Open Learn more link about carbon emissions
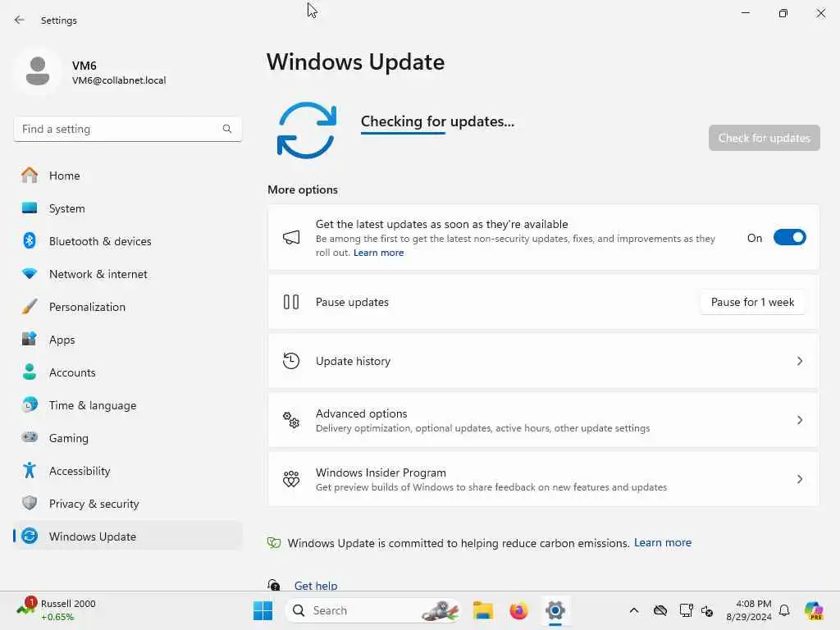This screenshot has height=630, width=840. 663,543
